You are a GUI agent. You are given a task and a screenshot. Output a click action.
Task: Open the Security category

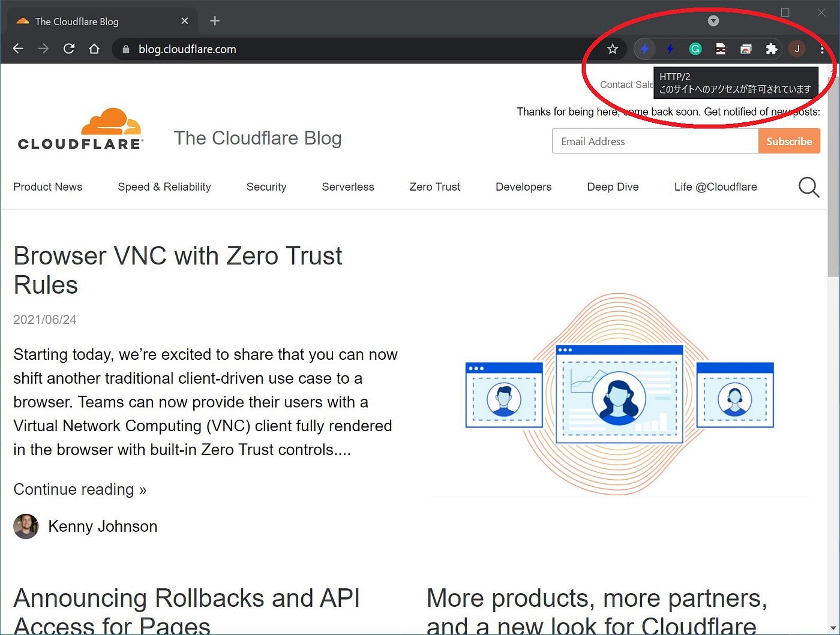click(x=266, y=187)
